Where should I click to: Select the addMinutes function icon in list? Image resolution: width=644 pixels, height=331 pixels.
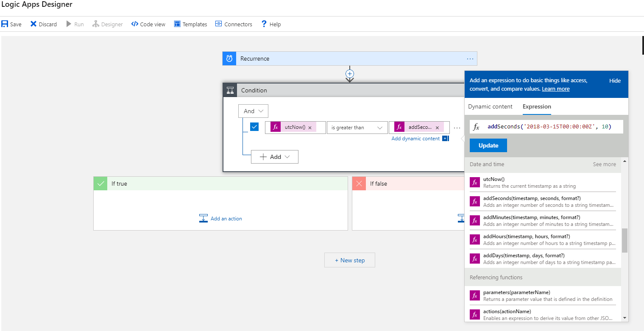[x=475, y=220]
